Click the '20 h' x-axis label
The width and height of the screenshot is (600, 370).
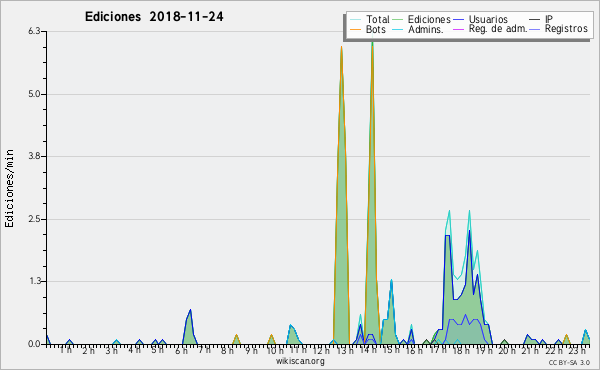click(x=507, y=350)
